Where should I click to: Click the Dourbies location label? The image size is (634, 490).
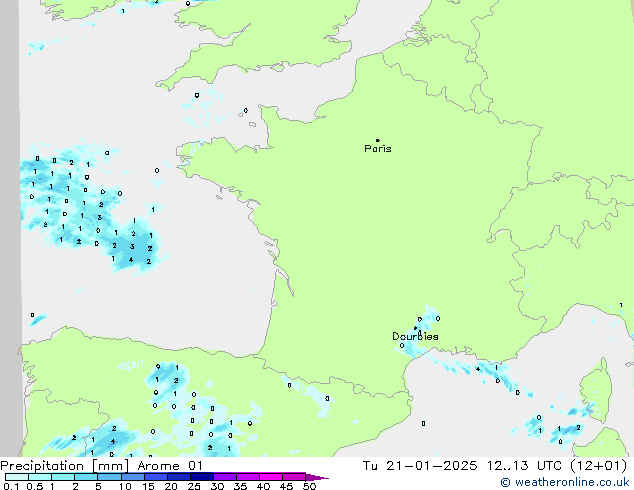[x=415, y=336]
